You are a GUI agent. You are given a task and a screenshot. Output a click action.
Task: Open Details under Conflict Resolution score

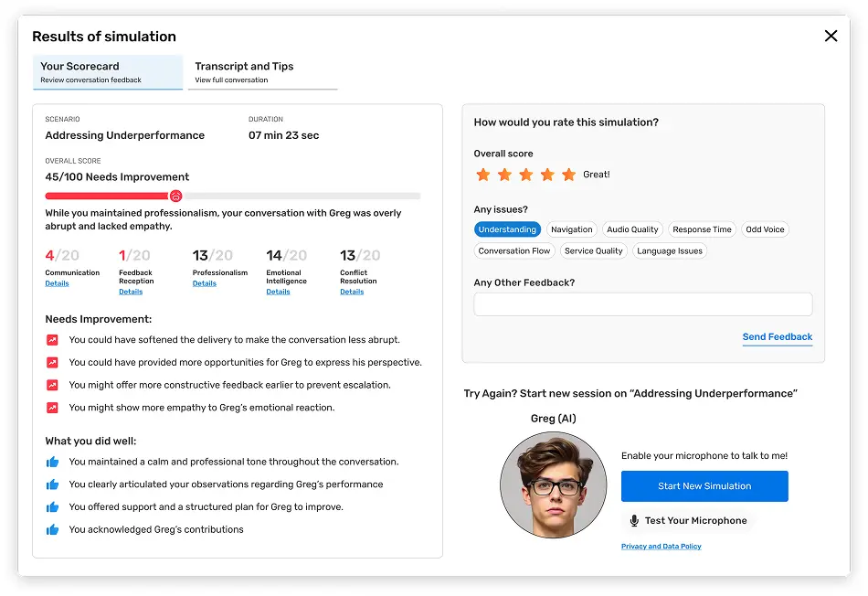[x=352, y=292]
